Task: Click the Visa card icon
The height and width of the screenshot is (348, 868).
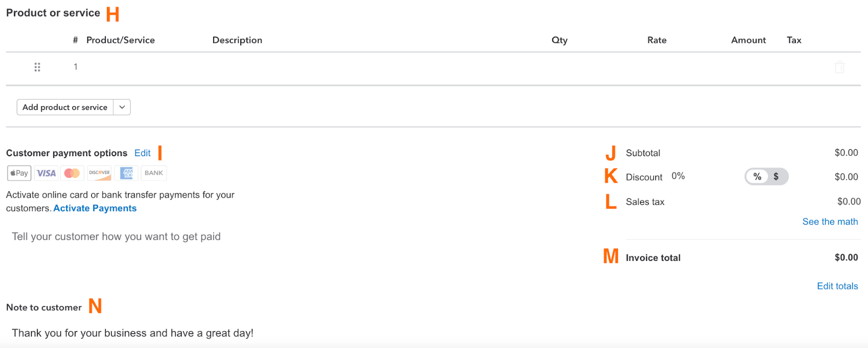Action: (46, 172)
